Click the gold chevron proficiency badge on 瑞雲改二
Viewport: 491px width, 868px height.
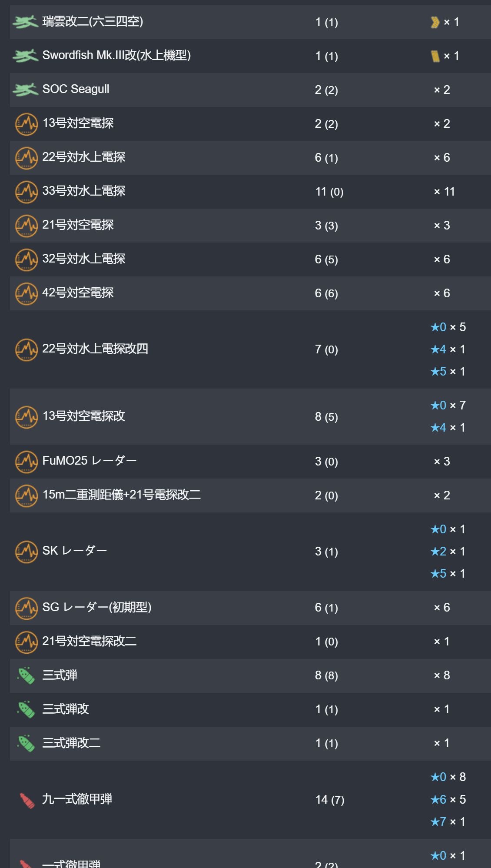[x=435, y=22]
